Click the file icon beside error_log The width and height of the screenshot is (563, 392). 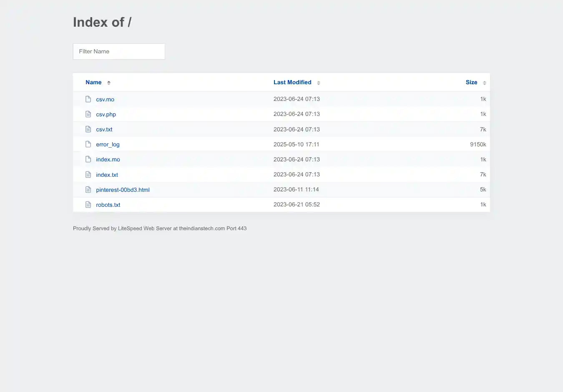point(88,144)
